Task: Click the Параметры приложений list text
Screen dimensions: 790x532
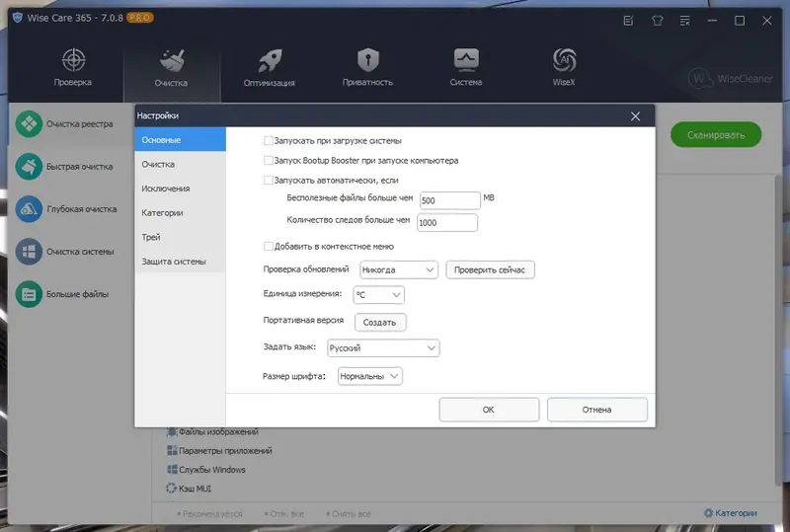Action: [225, 450]
